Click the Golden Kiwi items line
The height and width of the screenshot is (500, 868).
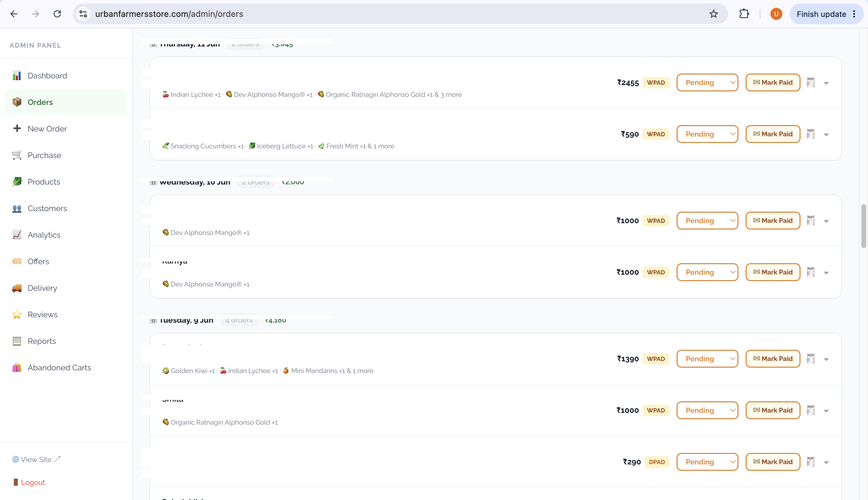268,371
